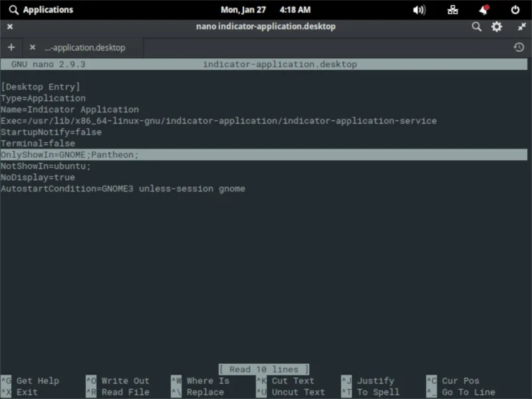Click the AutostartCondition=GNOME3 line
This screenshot has height=399, width=532.
pyautogui.click(x=123, y=189)
